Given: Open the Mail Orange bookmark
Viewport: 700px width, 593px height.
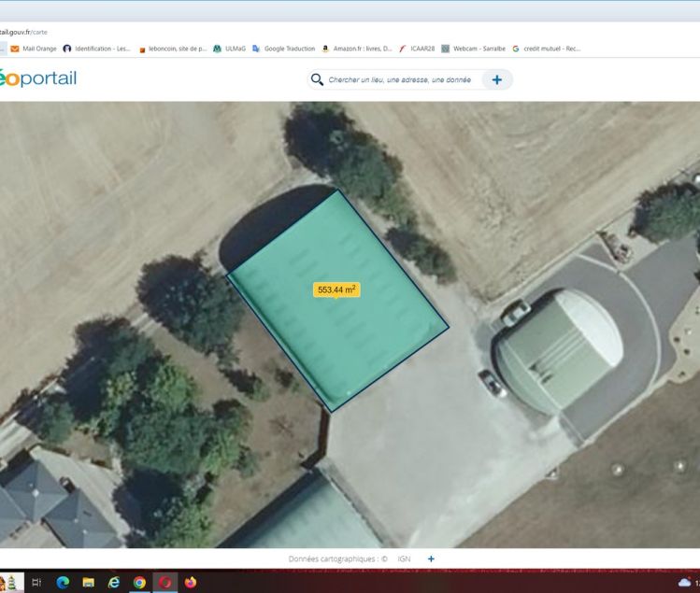Looking at the screenshot, I should pos(34,49).
